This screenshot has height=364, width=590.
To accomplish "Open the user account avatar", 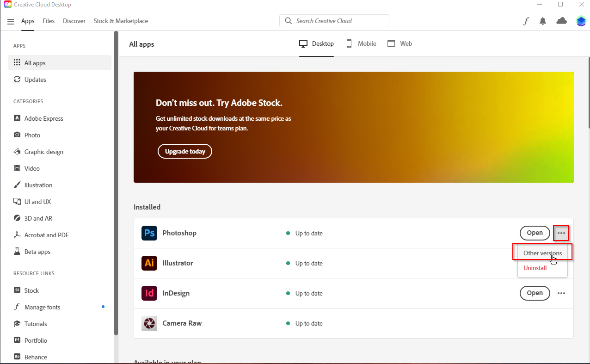I will pos(581,21).
